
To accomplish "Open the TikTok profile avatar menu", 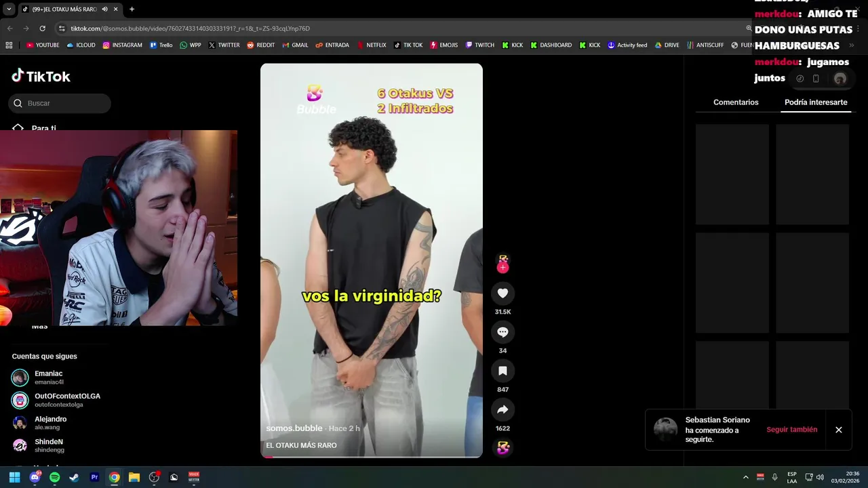I will pos(840,79).
